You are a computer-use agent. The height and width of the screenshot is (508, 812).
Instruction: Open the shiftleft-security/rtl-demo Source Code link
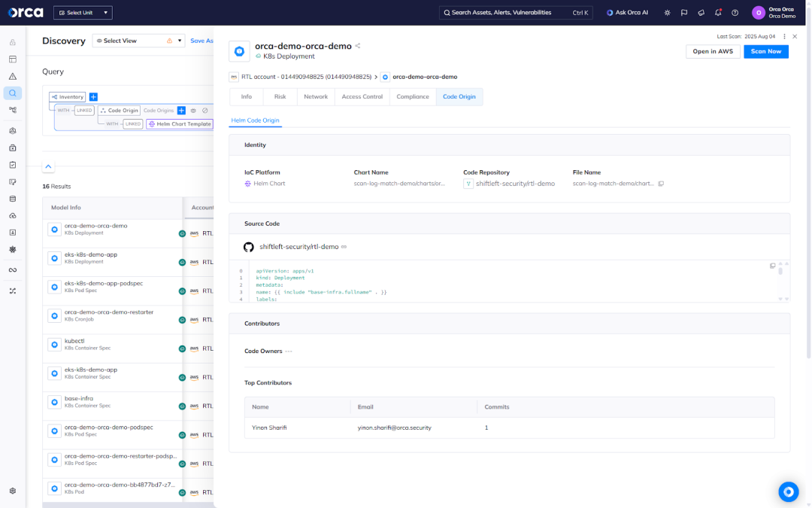(298, 247)
